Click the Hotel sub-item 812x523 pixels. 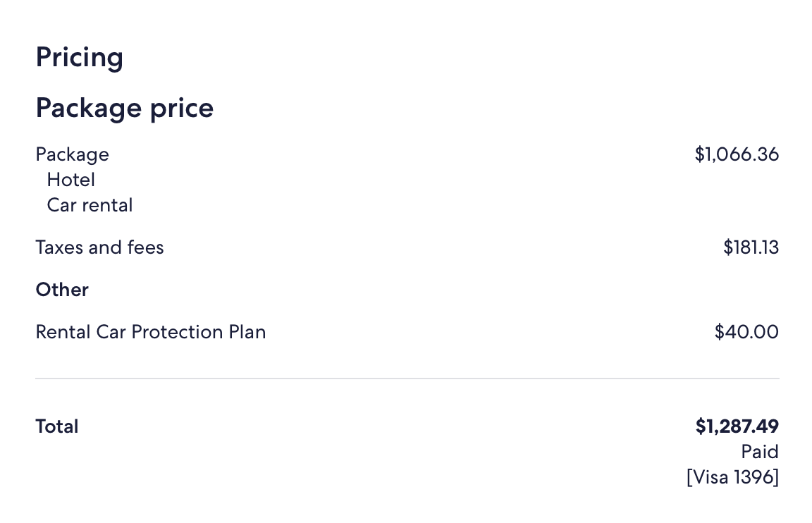pyautogui.click(x=70, y=180)
